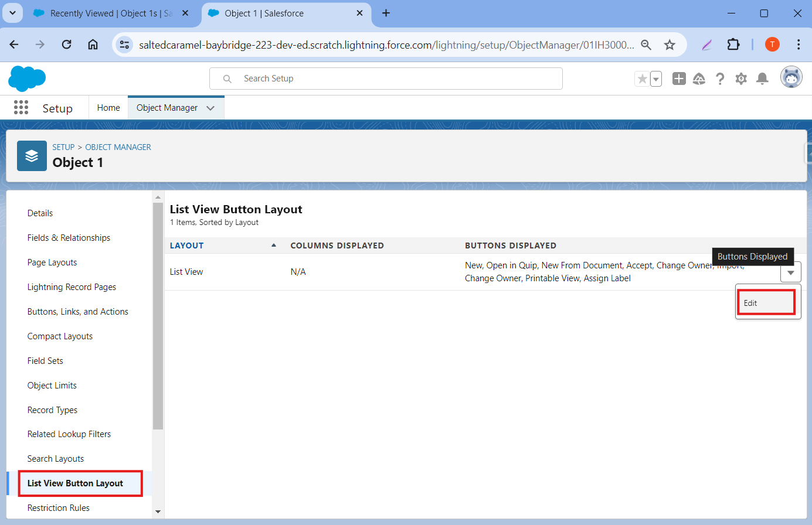Open a new browser tab
The image size is (812, 525).
[x=386, y=13]
